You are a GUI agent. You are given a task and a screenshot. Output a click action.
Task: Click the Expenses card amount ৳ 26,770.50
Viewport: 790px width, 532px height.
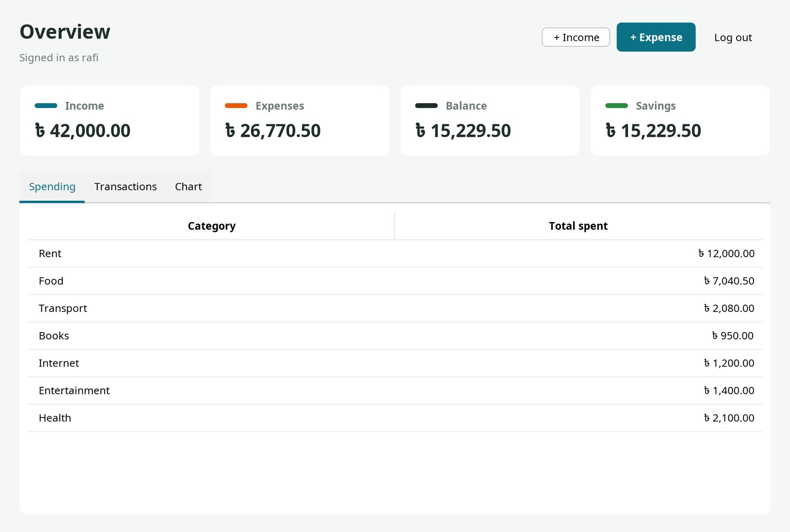pyautogui.click(x=273, y=131)
